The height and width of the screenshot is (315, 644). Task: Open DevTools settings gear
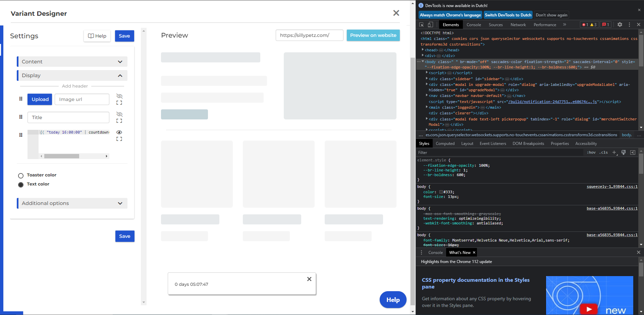pos(620,24)
